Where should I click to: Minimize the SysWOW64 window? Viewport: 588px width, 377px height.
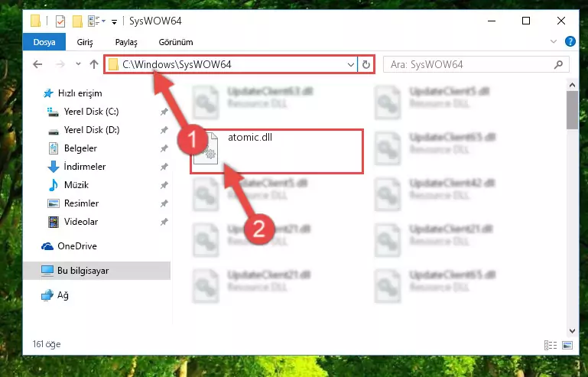pyautogui.click(x=492, y=21)
